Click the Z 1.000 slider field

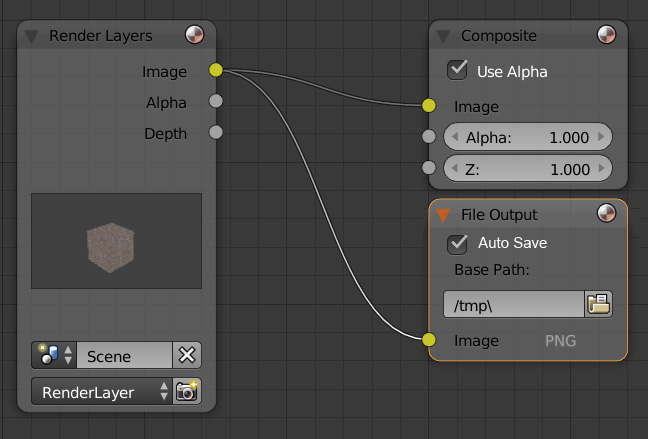(x=528, y=168)
